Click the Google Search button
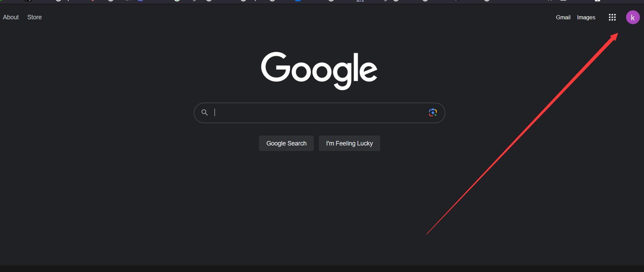The image size is (644, 272). (x=286, y=143)
